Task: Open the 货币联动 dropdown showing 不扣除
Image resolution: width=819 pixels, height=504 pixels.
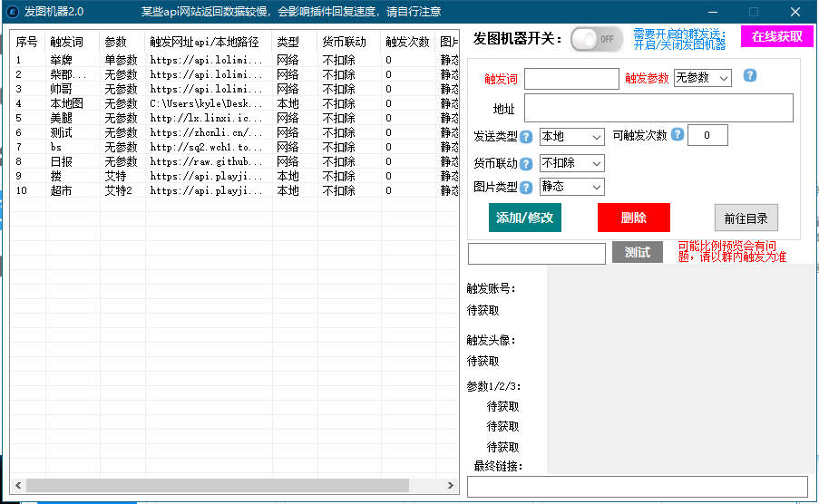Action: pos(571,164)
